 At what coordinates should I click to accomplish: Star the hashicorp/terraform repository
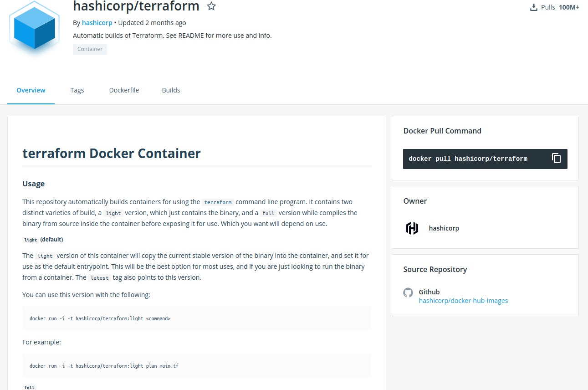pyautogui.click(x=211, y=6)
